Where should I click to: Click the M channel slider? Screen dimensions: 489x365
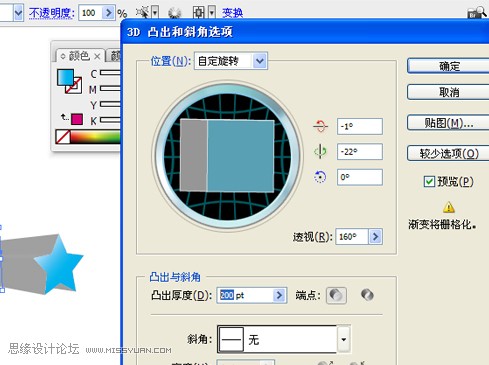(x=110, y=88)
